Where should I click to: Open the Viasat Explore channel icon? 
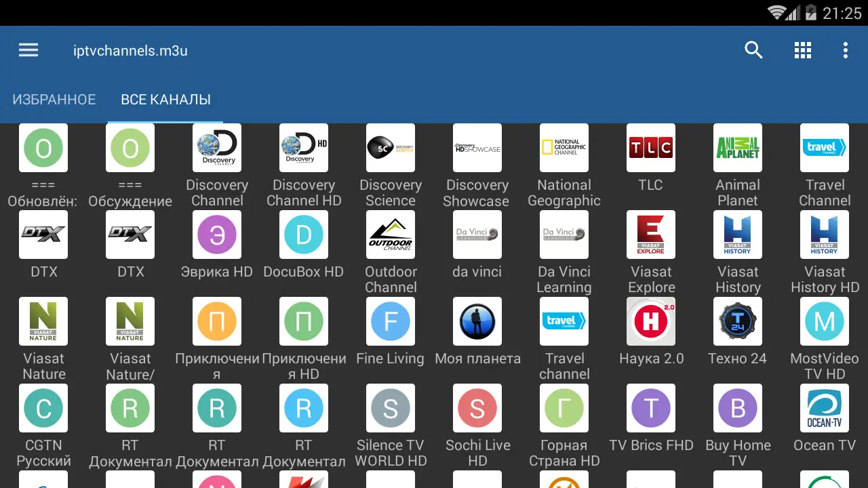pos(650,235)
